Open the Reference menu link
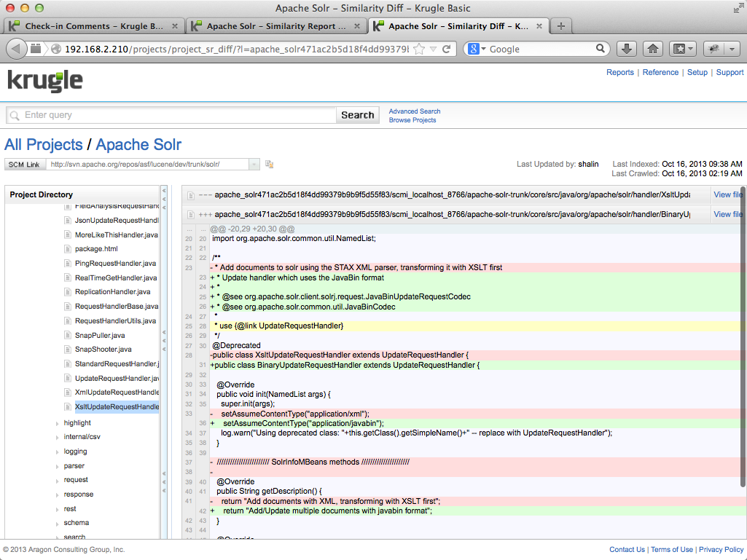Viewport: 747px width, 560px height. pos(660,72)
